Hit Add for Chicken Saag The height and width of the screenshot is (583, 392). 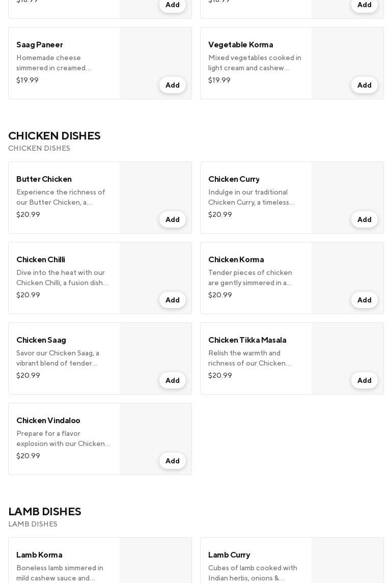coord(172,380)
